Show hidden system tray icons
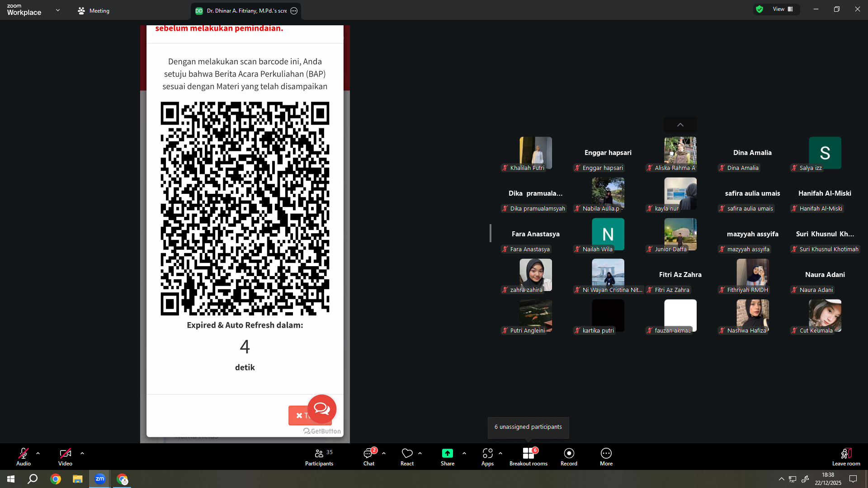The width and height of the screenshot is (868, 488). point(782,479)
